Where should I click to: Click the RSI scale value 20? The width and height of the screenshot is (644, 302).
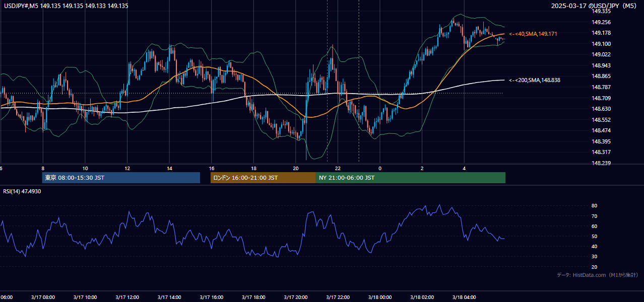(594, 267)
